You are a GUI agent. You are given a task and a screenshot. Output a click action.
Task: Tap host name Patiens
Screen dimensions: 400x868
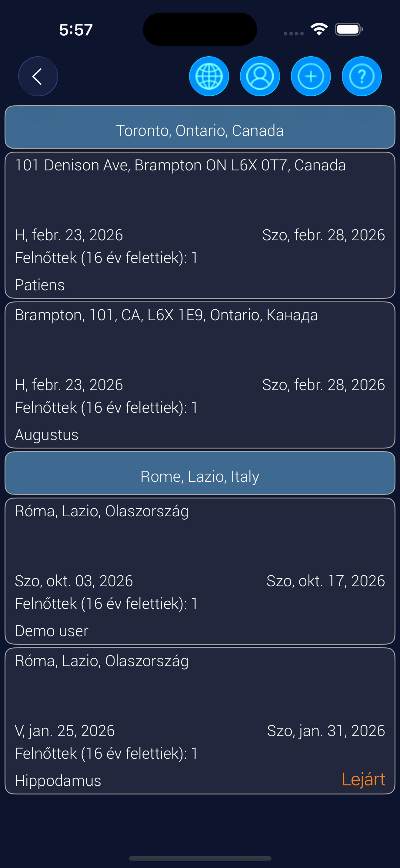tap(40, 285)
